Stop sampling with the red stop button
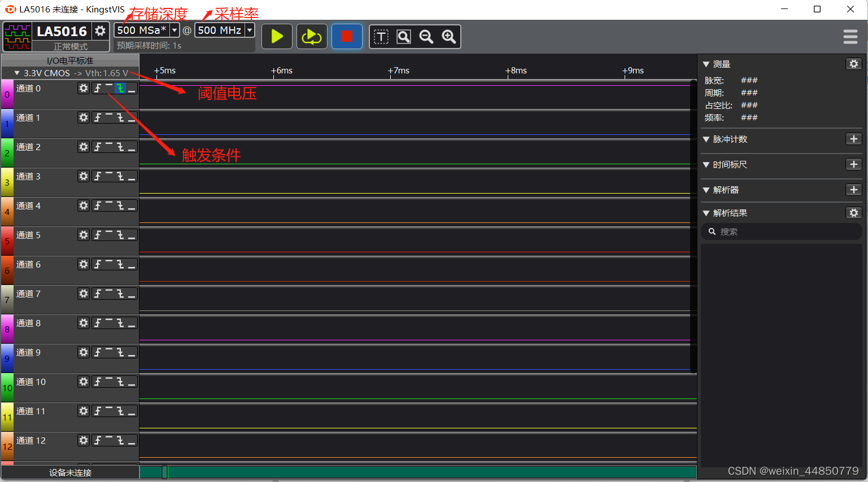 coord(347,37)
